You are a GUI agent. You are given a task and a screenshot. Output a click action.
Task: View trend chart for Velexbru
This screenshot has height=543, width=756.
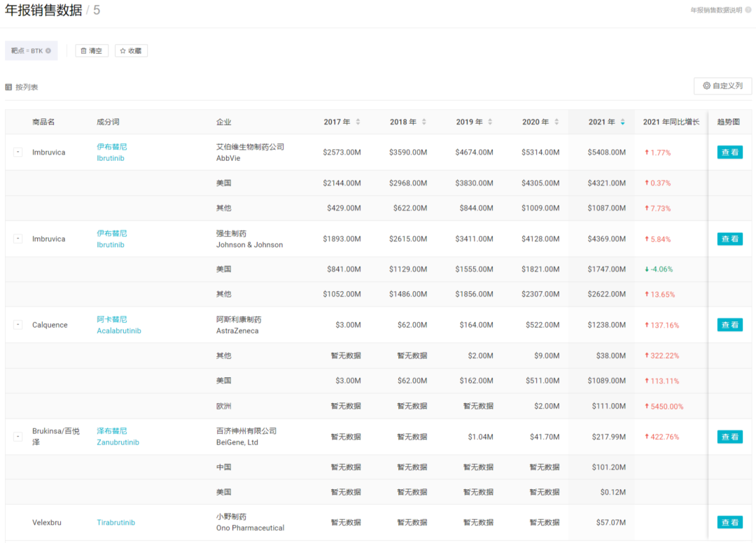(729, 522)
